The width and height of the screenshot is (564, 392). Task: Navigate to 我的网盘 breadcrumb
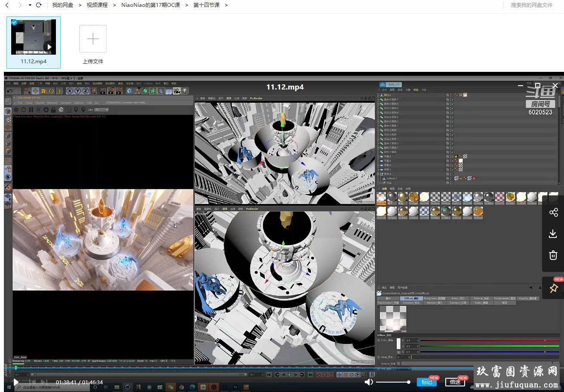pos(63,5)
